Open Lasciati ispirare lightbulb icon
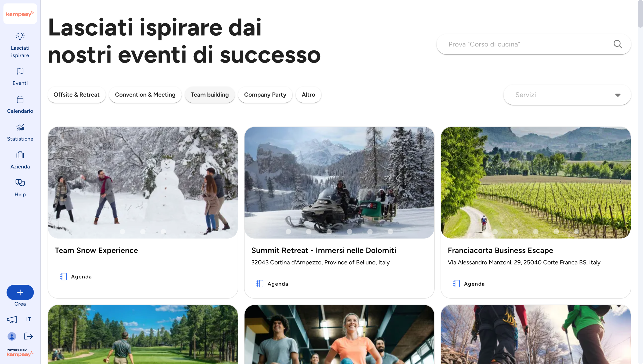Image resolution: width=643 pixels, height=364 pixels. tap(20, 36)
